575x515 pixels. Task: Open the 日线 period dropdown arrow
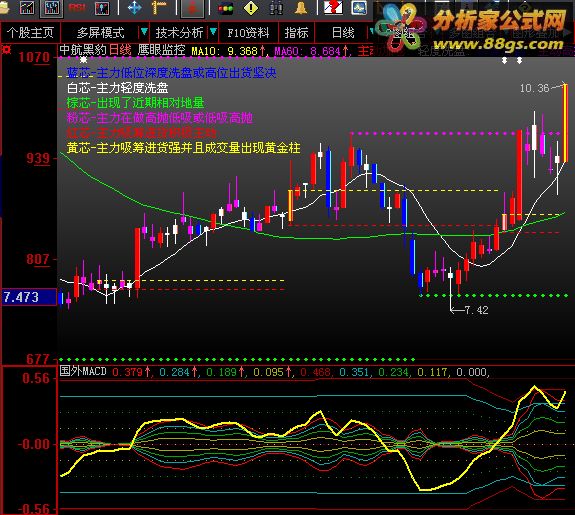(x=371, y=32)
